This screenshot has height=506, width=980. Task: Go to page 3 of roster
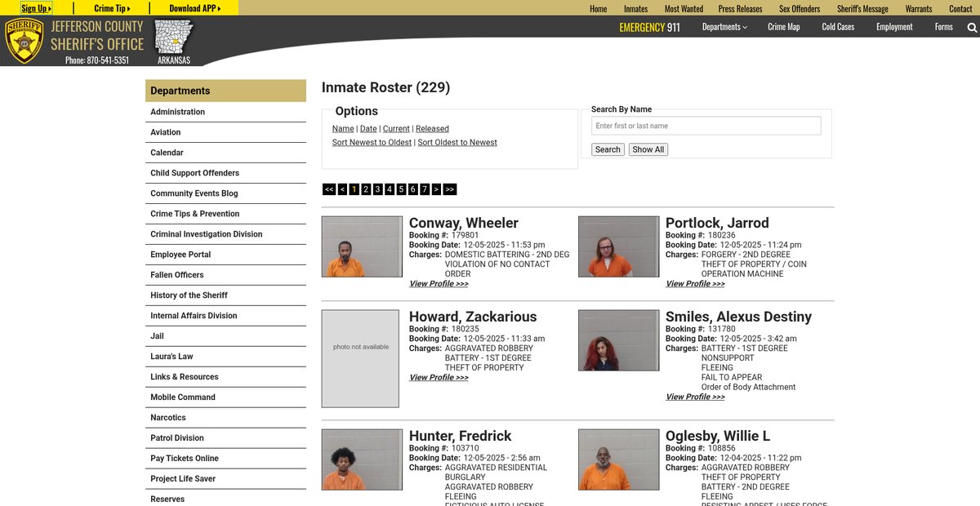point(377,189)
